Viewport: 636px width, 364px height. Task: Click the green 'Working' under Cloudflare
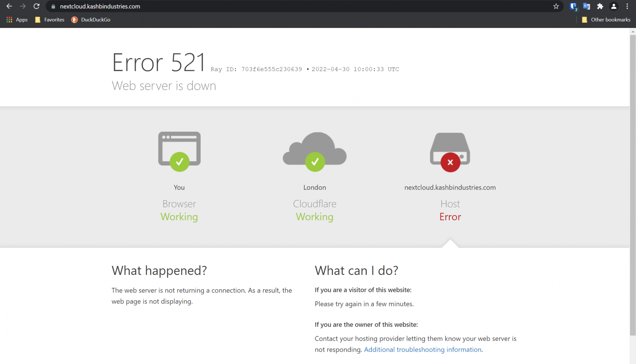[x=315, y=217]
